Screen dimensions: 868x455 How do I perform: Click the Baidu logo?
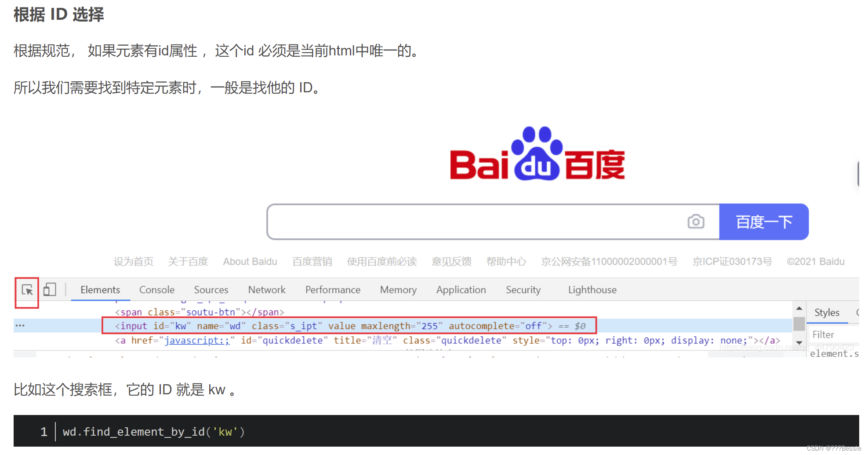tap(537, 154)
